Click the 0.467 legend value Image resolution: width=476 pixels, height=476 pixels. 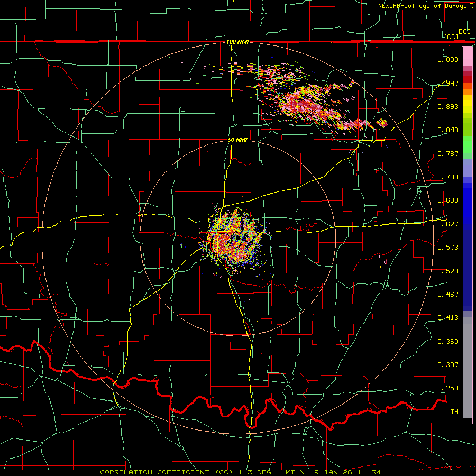(448, 295)
